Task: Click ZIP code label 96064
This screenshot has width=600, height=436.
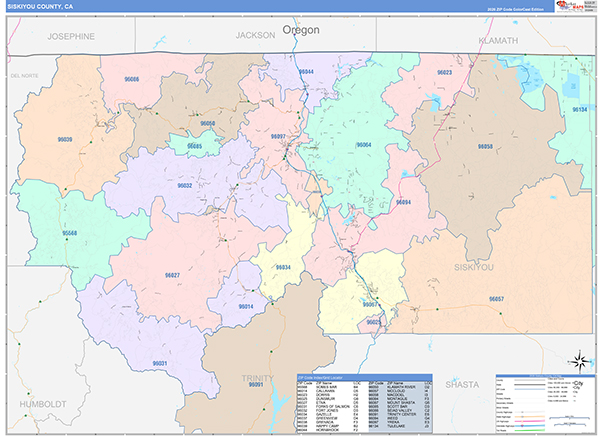Action: (x=364, y=146)
